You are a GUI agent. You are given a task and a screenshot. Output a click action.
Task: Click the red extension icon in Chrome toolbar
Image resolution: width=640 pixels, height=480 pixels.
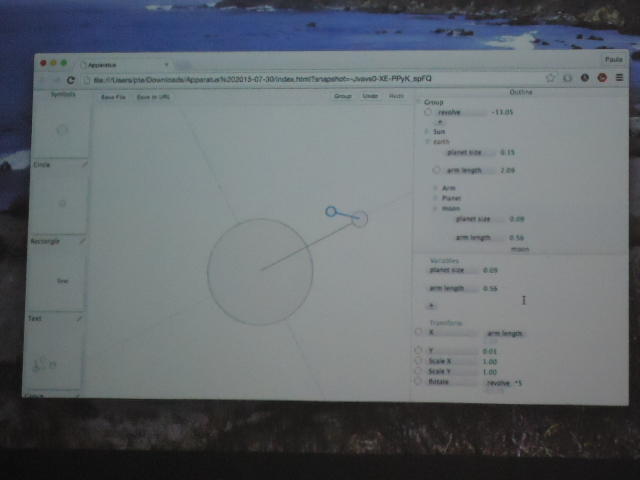tap(602, 77)
